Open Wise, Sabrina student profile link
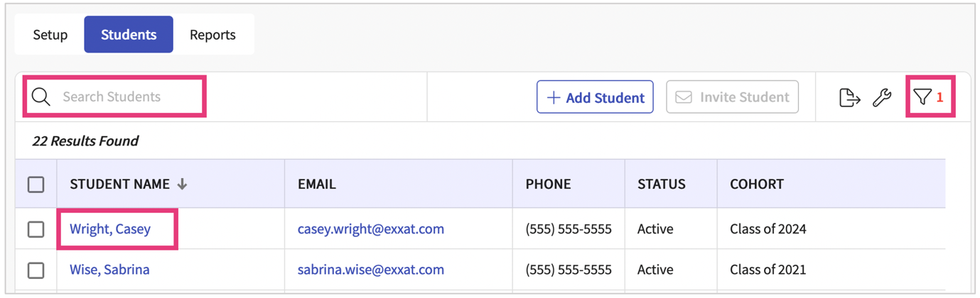The height and width of the screenshot is (298, 980). (109, 270)
